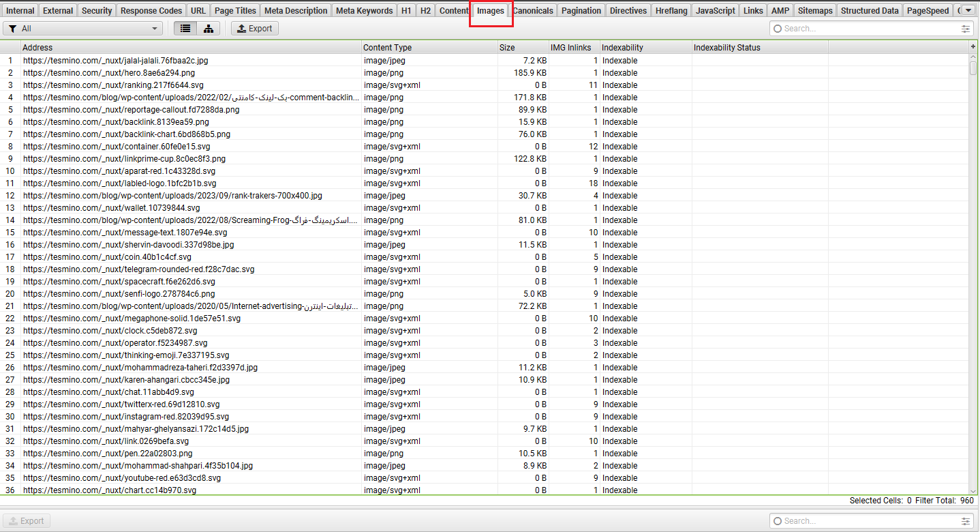Screen dimensions: 980x532
Task: Click the vertical scrollbar of the table
Action: tap(973, 273)
